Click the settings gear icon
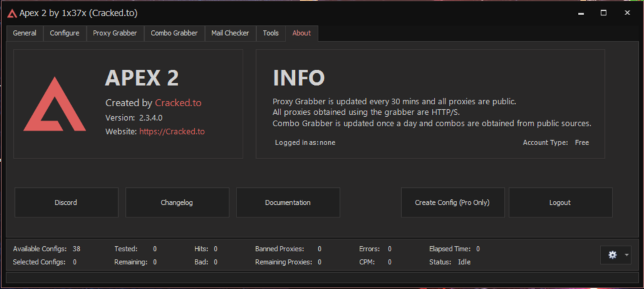The image size is (644, 289). [613, 255]
